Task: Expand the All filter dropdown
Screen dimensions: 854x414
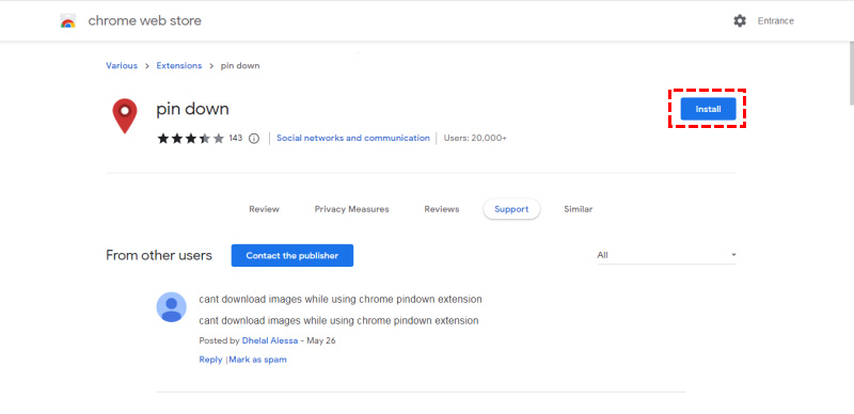Action: point(666,255)
